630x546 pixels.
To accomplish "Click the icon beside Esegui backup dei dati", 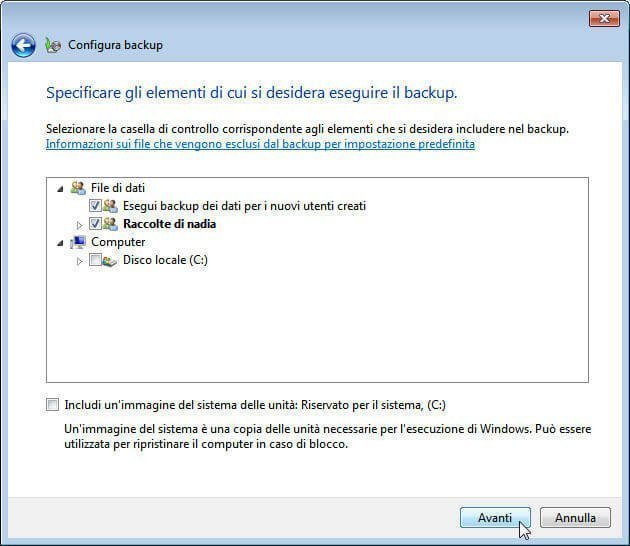I will pos(110,206).
